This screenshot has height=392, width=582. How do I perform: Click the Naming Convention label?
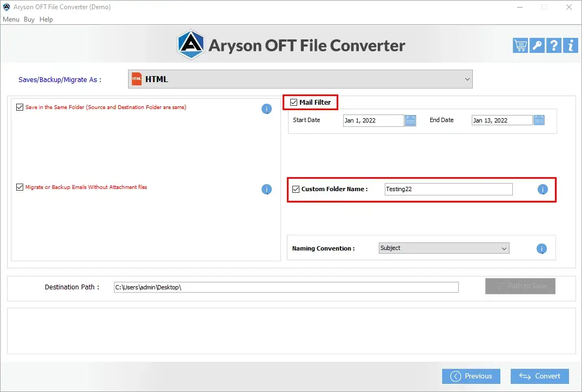click(x=323, y=248)
